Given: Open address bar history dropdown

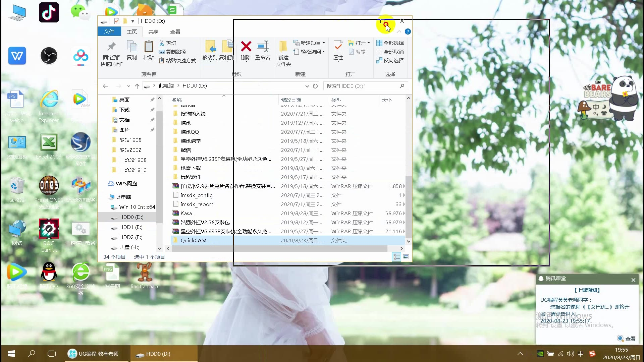Looking at the screenshot, I should coord(307,86).
